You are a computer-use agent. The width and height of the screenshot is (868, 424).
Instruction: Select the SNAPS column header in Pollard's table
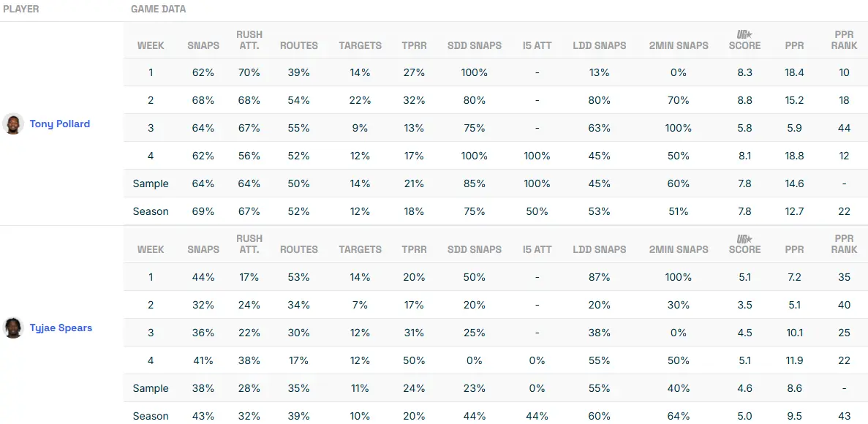coord(203,45)
